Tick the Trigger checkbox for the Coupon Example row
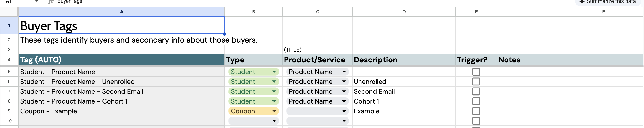 click(x=476, y=111)
